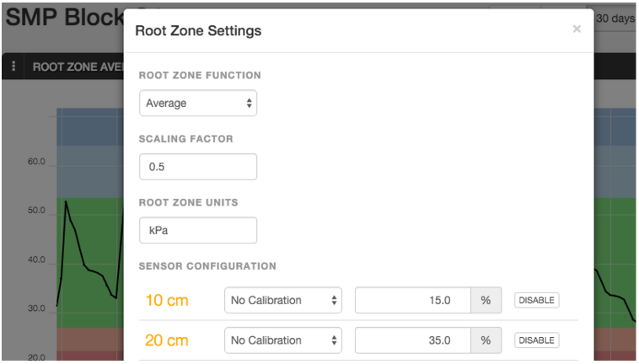Click the 30 days range button

[x=616, y=19]
